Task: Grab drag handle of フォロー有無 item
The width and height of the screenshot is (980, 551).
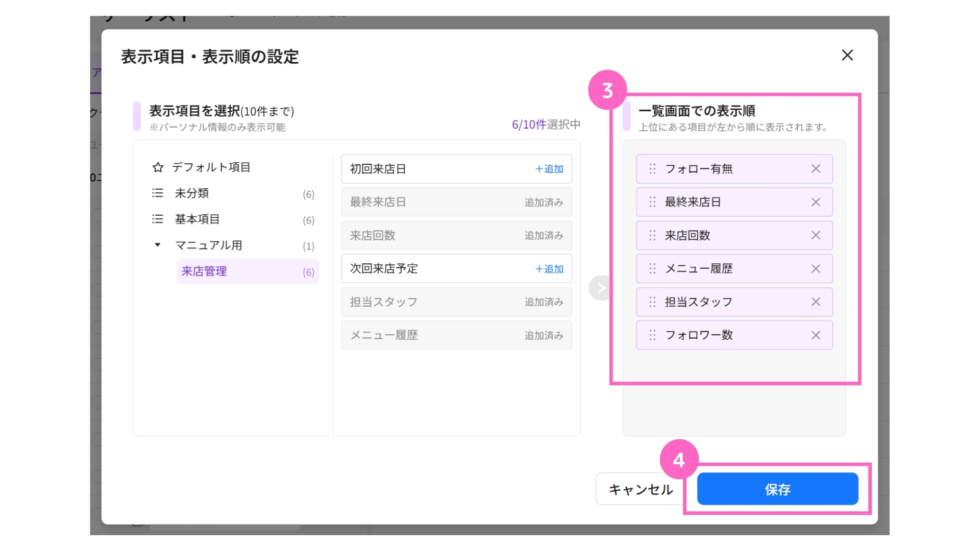Action: point(652,169)
